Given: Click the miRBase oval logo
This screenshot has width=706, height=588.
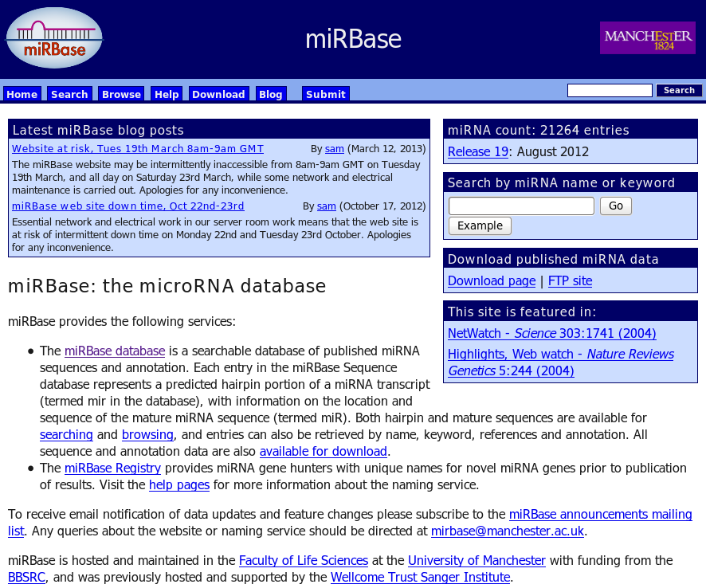Looking at the screenshot, I should [54, 38].
